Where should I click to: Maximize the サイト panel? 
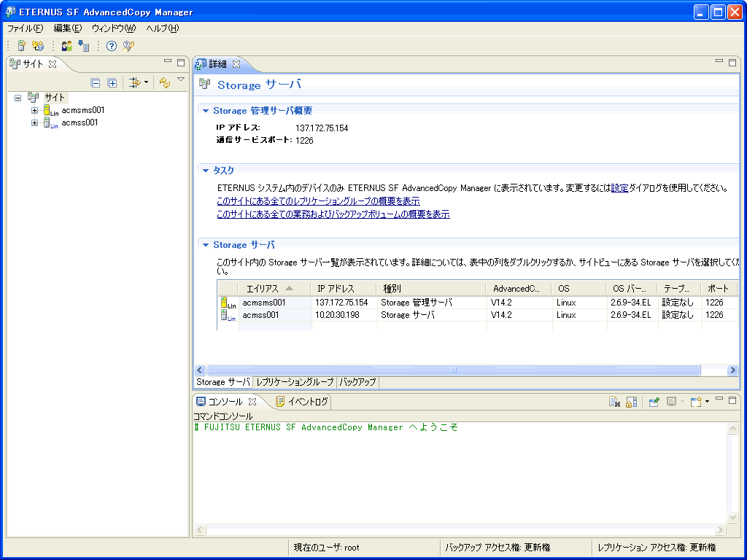pos(181,63)
